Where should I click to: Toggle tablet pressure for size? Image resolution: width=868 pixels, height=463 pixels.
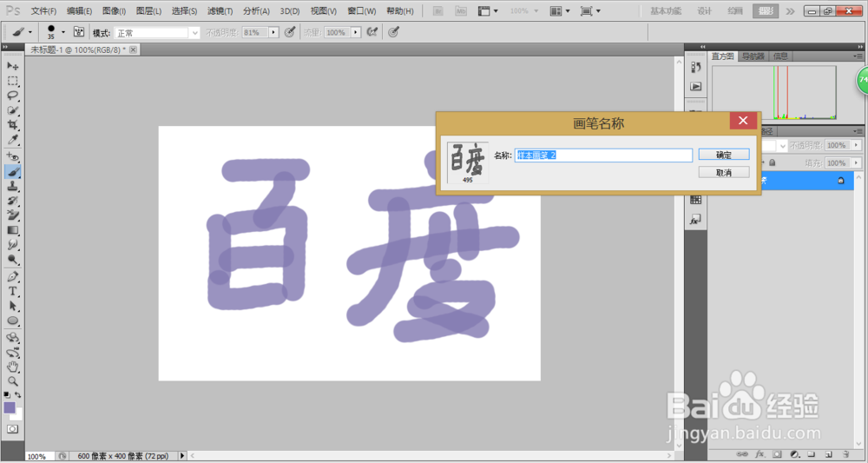point(393,32)
